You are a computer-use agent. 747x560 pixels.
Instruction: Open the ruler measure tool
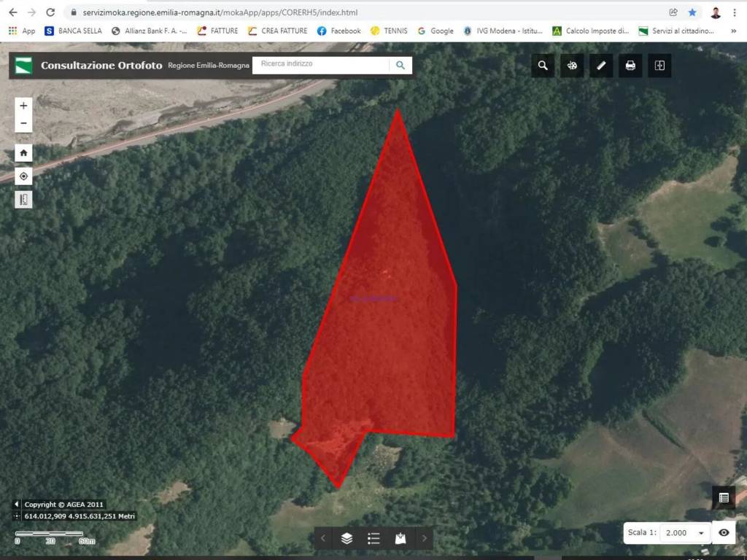[601, 66]
